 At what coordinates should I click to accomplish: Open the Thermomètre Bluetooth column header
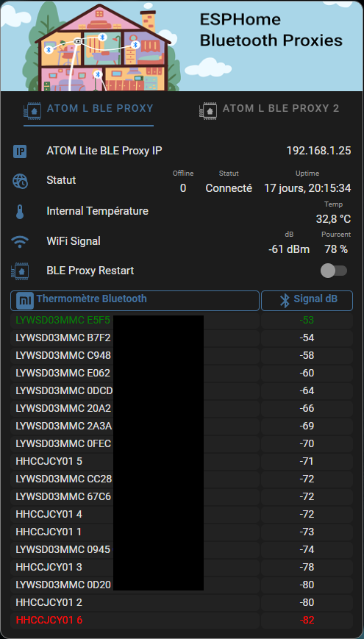135,301
